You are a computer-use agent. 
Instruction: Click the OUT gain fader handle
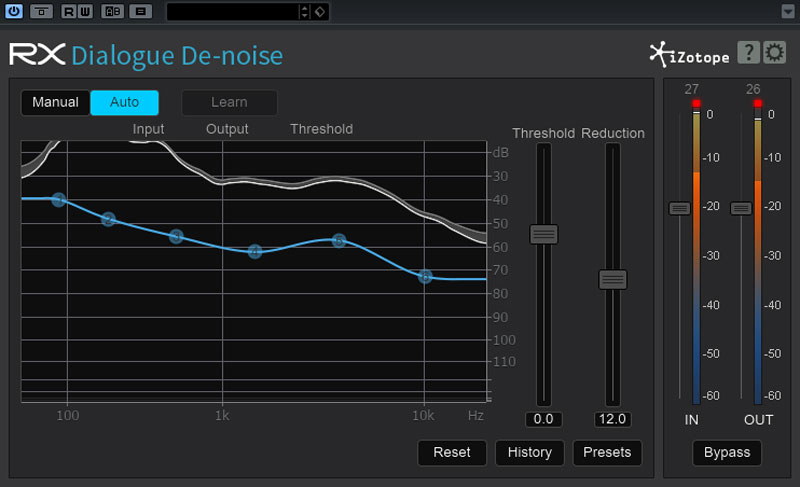(x=741, y=208)
